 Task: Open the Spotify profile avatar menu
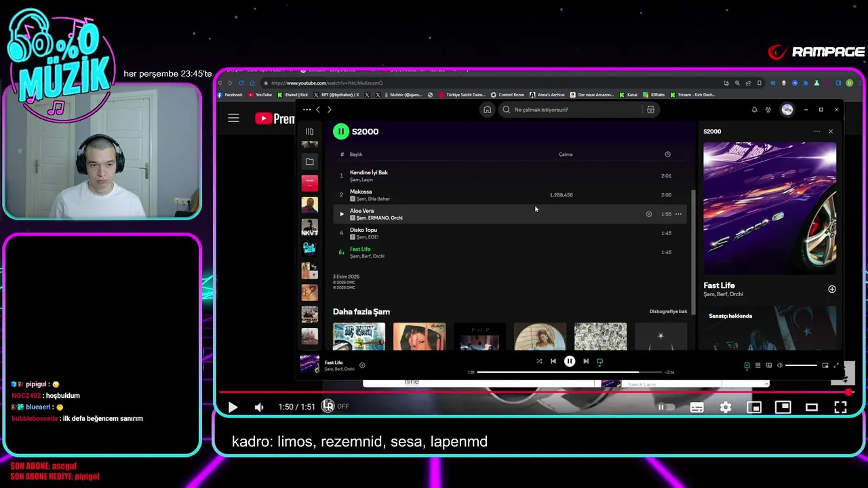click(x=787, y=110)
